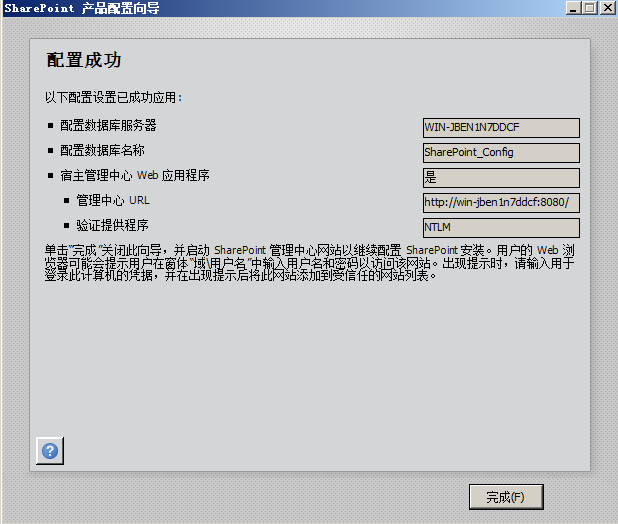
Task: Maximize the SharePoint configuration wizard window
Action: click(590, 7)
